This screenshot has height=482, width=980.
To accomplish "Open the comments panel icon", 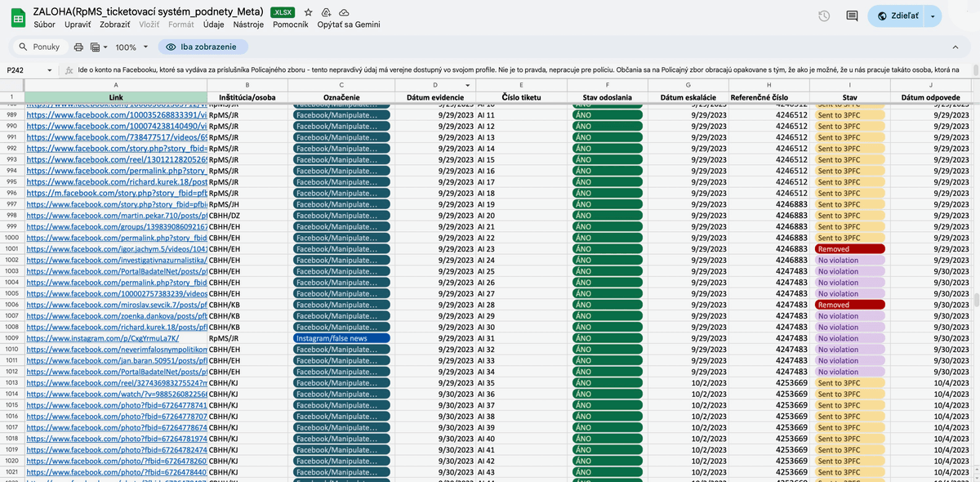I will tap(852, 16).
